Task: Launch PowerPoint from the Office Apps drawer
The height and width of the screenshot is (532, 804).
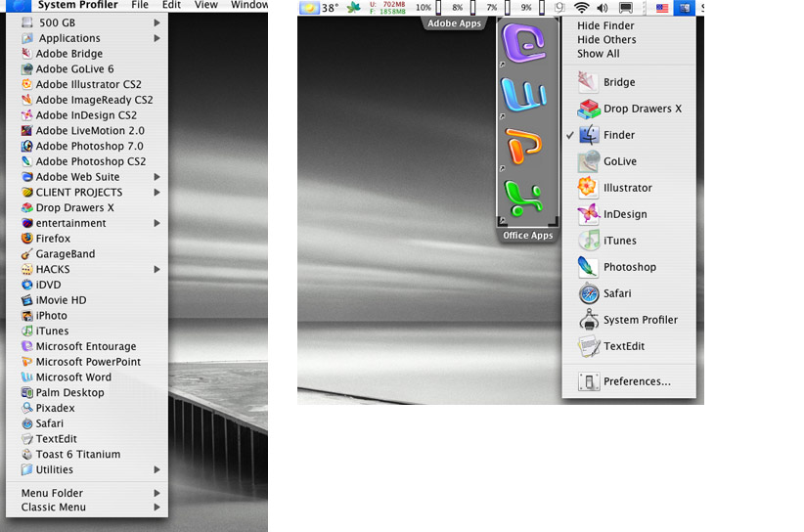Action: click(x=523, y=146)
